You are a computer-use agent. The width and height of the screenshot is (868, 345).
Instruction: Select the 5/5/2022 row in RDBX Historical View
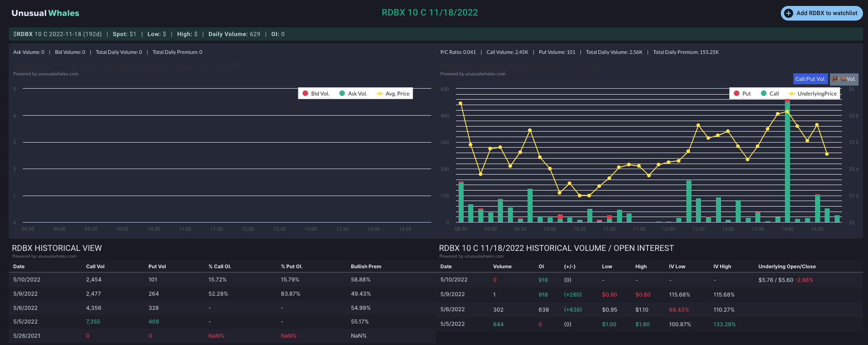[x=222, y=322]
